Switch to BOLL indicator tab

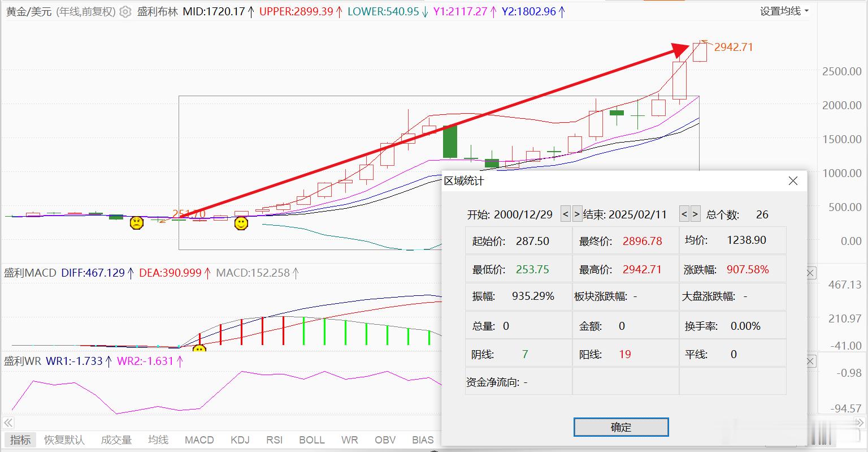(312, 440)
